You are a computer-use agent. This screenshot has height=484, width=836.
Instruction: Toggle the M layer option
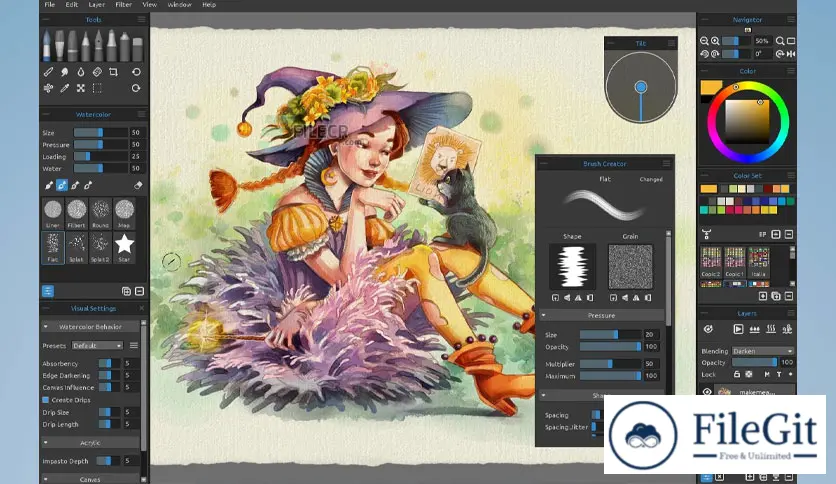pos(767,375)
